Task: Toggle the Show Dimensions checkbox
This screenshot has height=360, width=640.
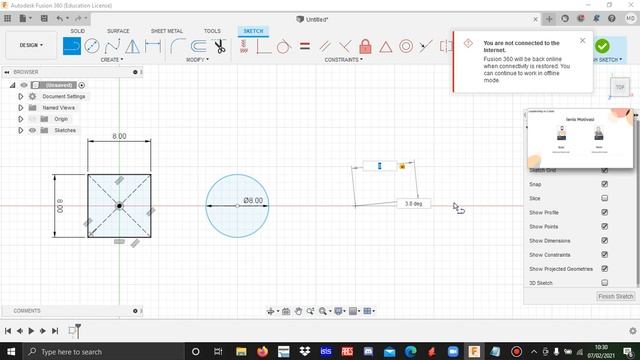Action: (604, 240)
